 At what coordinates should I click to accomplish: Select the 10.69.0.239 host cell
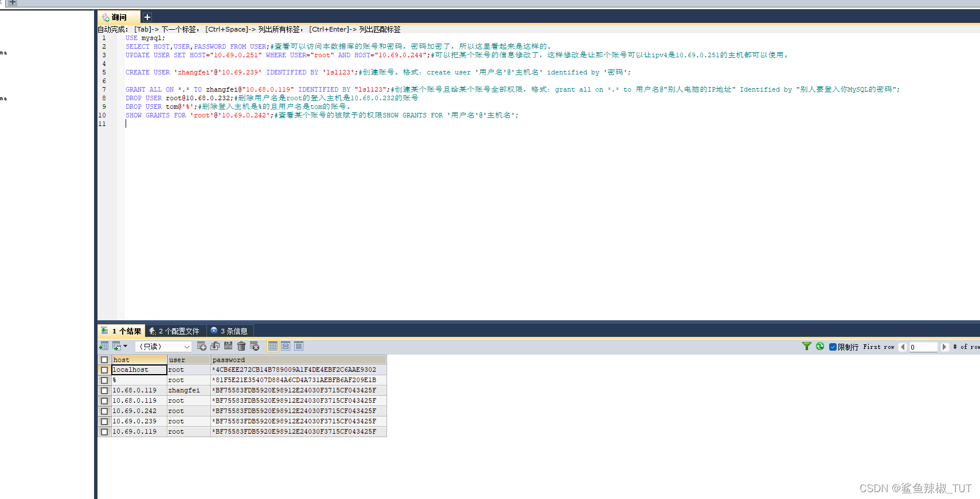coord(139,422)
